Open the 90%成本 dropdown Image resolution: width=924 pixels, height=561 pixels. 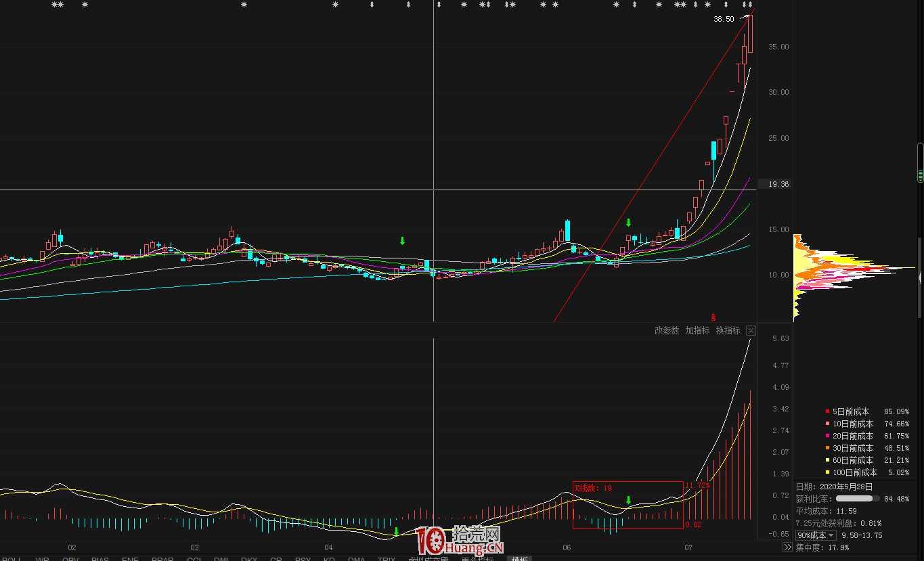click(816, 535)
